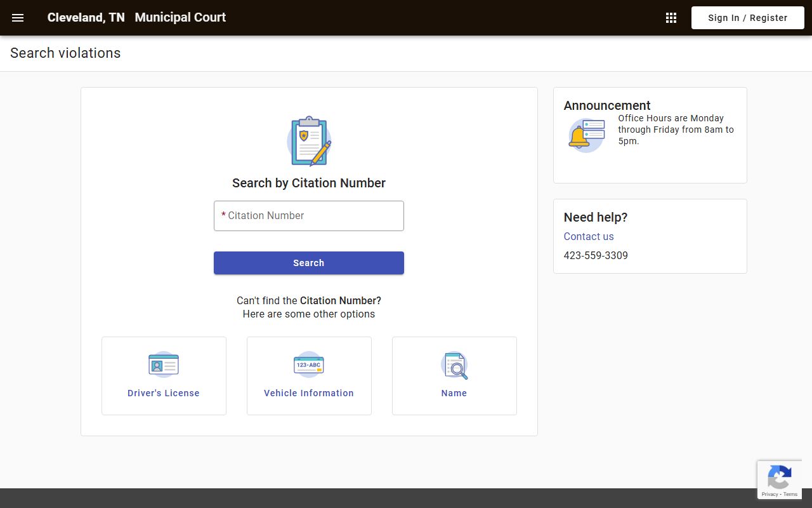Click the citation clipboard illustration
Viewport: 812px width, 508px height.
pyautogui.click(x=309, y=141)
